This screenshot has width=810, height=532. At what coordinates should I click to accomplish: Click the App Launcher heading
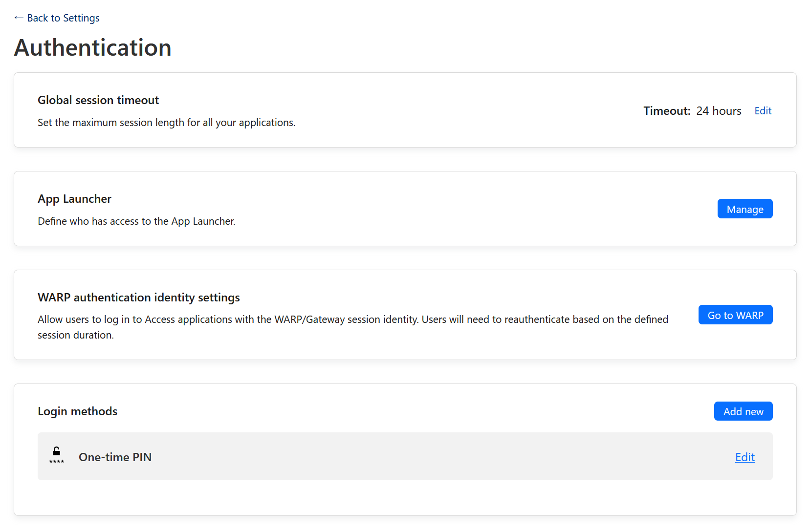(74, 199)
